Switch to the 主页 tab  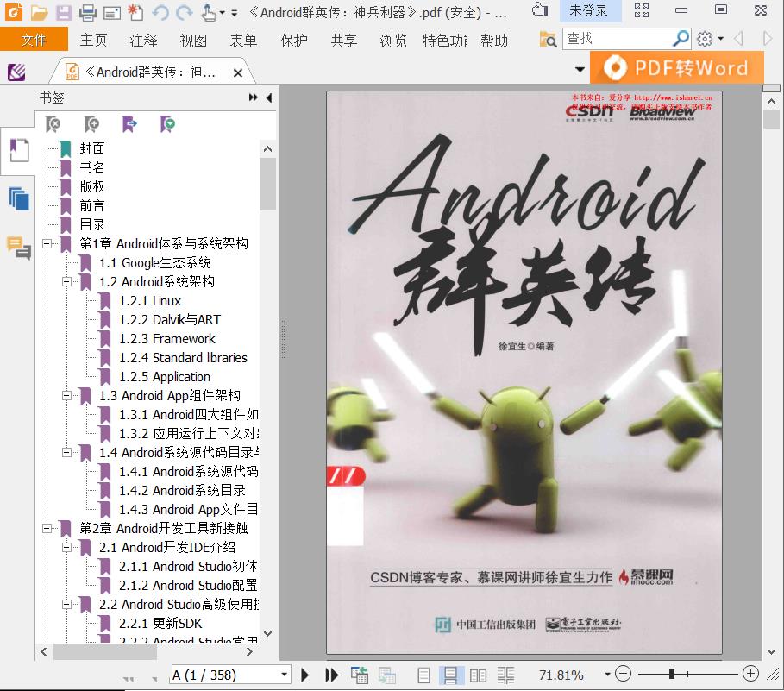tap(93, 40)
